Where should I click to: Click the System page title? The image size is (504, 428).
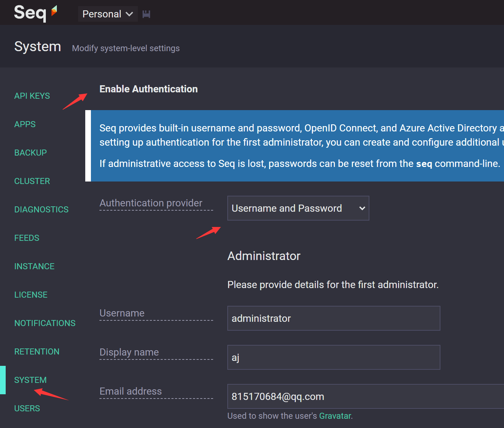(x=38, y=47)
